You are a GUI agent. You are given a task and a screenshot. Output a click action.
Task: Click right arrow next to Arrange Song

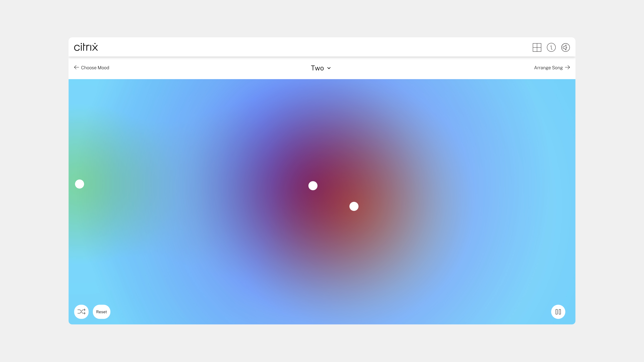coord(567,67)
